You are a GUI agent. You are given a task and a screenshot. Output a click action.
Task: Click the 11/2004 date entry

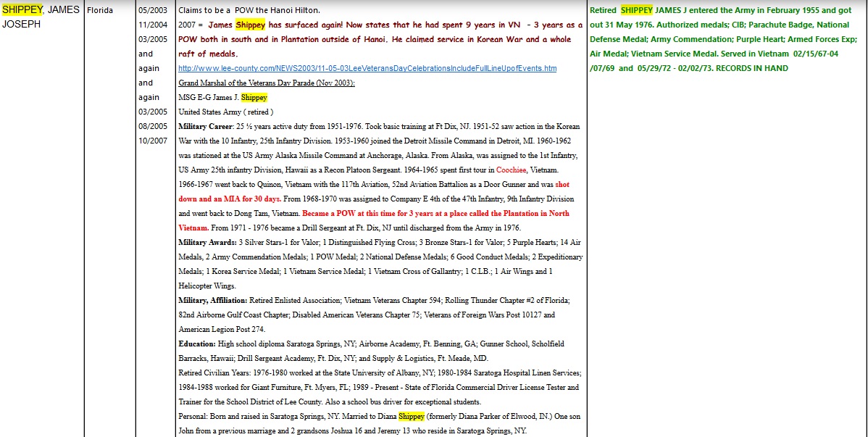pos(152,25)
